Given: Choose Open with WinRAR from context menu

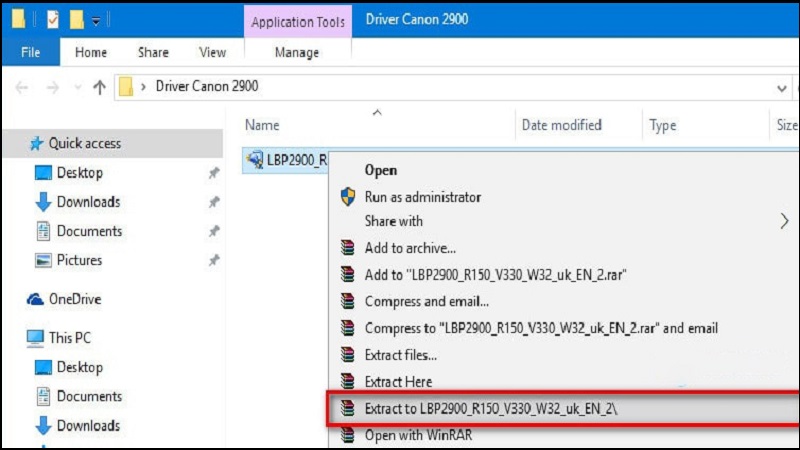Looking at the screenshot, I should [x=418, y=435].
